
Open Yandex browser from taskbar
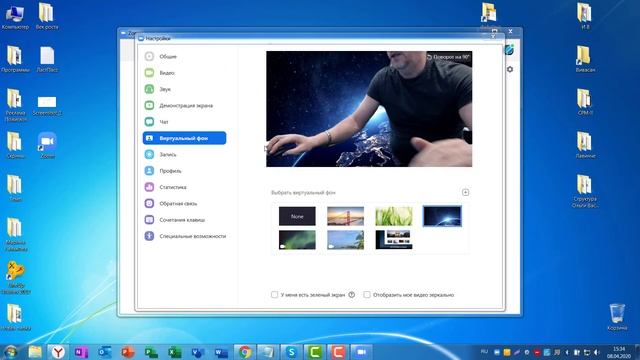pyautogui.click(x=58, y=352)
